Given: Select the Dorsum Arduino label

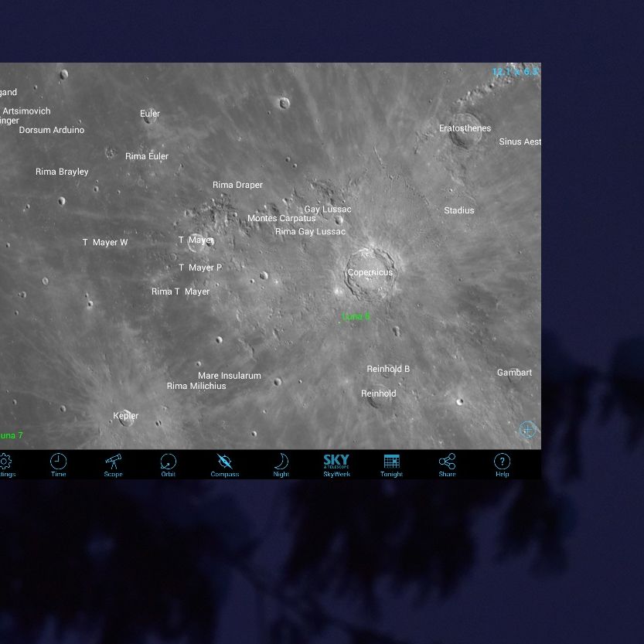Looking at the screenshot, I should click(x=51, y=130).
